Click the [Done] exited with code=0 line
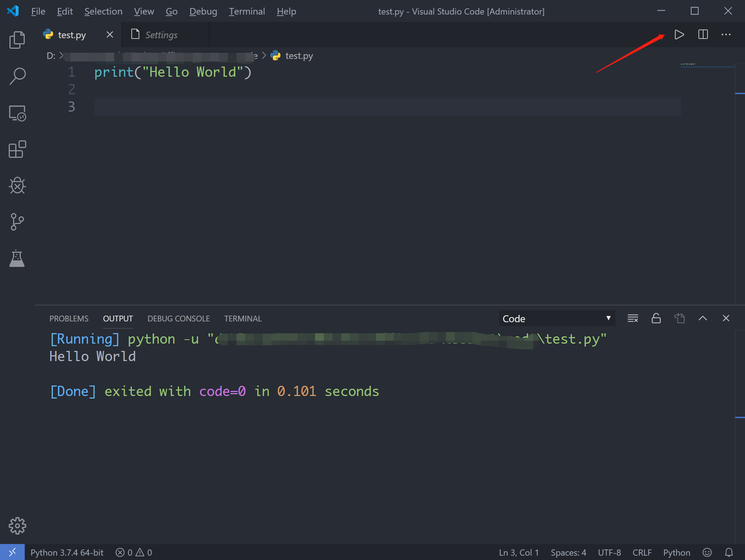Image resolution: width=745 pixels, height=560 pixels. tap(215, 391)
